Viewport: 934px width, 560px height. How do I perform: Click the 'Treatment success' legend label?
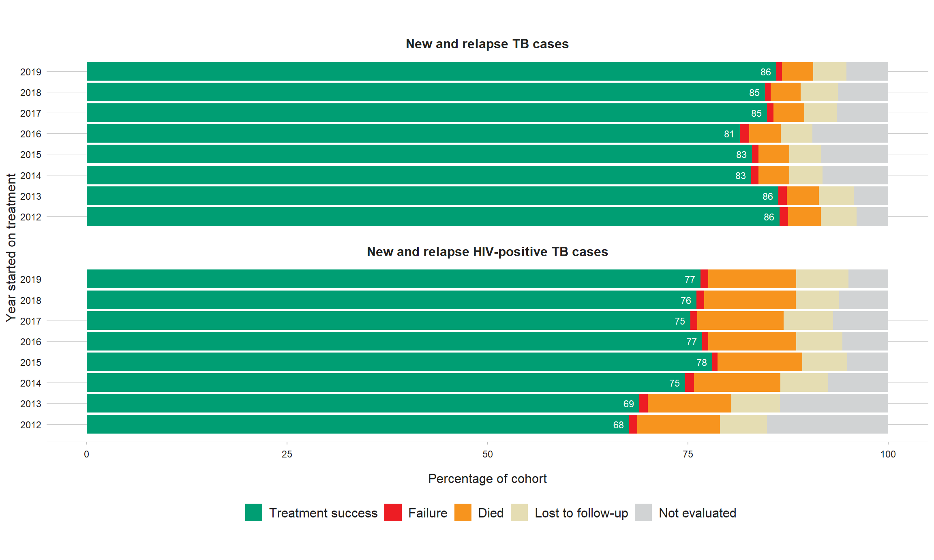323,513
